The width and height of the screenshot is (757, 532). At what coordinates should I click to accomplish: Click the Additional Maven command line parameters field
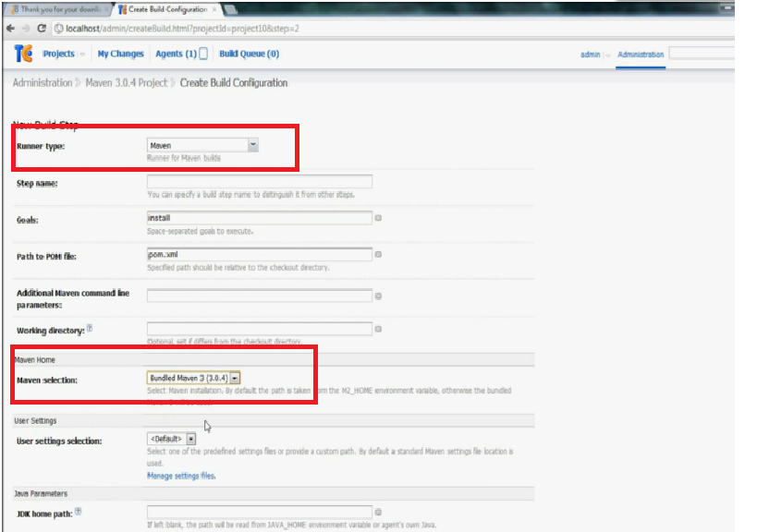coord(259,296)
